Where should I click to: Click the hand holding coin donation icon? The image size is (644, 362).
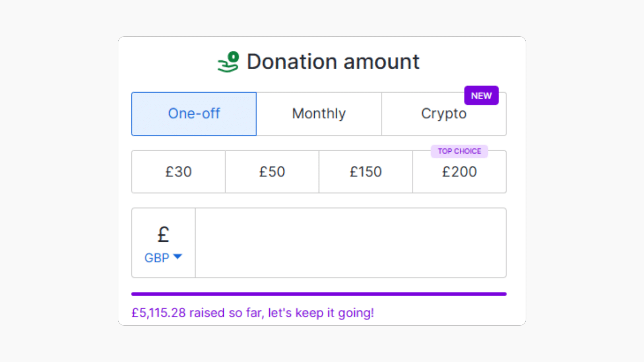[229, 62]
